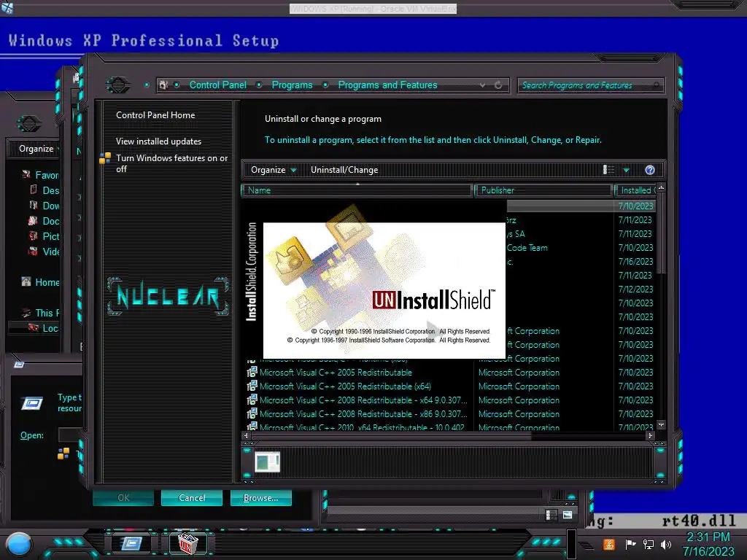The width and height of the screenshot is (747, 560).
Task: Click the program thumbnail in details pane
Action: (x=267, y=462)
